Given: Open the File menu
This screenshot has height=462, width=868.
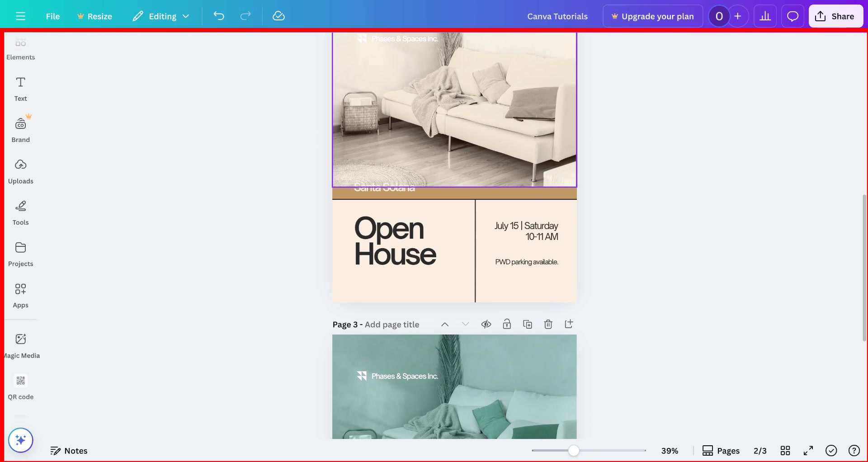Looking at the screenshot, I should (52, 16).
